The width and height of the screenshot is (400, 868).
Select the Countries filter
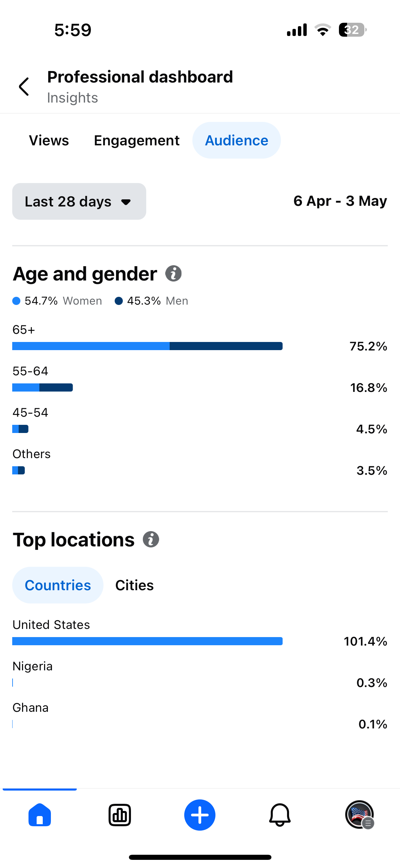click(58, 585)
